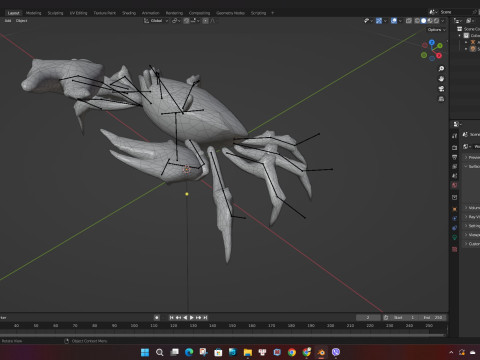Image resolution: width=480 pixels, height=360 pixels.
Task: Click the red X axis on navigation gizmo
Action: click(439, 55)
